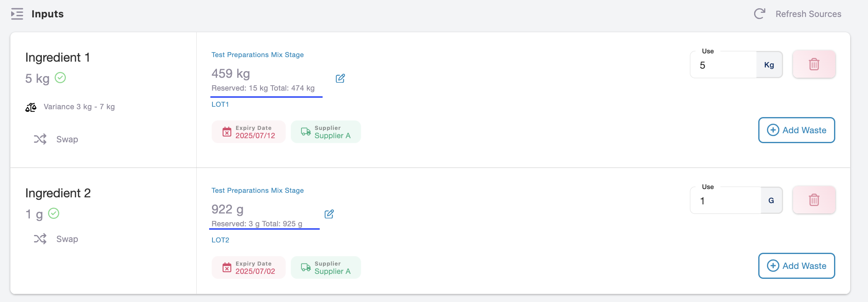Click the Expiry Date 2025/07/02 badge
Screen dimensions: 868x302
pyautogui.click(x=248, y=268)
